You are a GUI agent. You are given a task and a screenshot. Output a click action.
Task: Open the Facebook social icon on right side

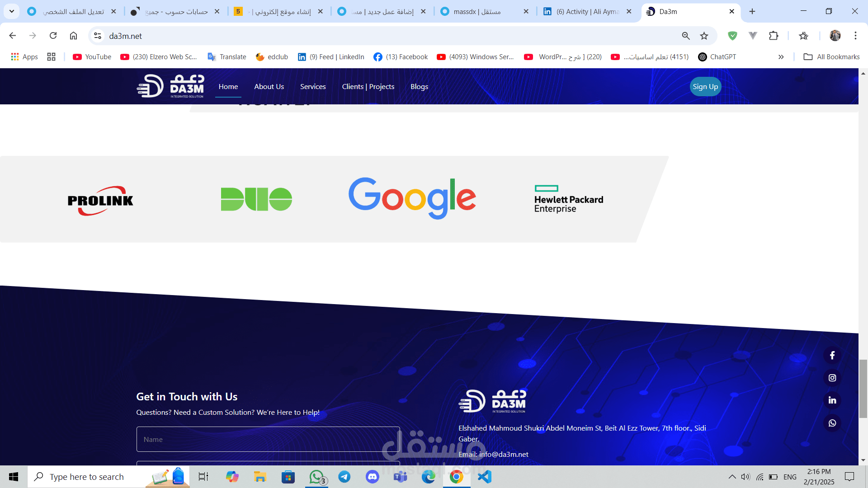(832, 356)
